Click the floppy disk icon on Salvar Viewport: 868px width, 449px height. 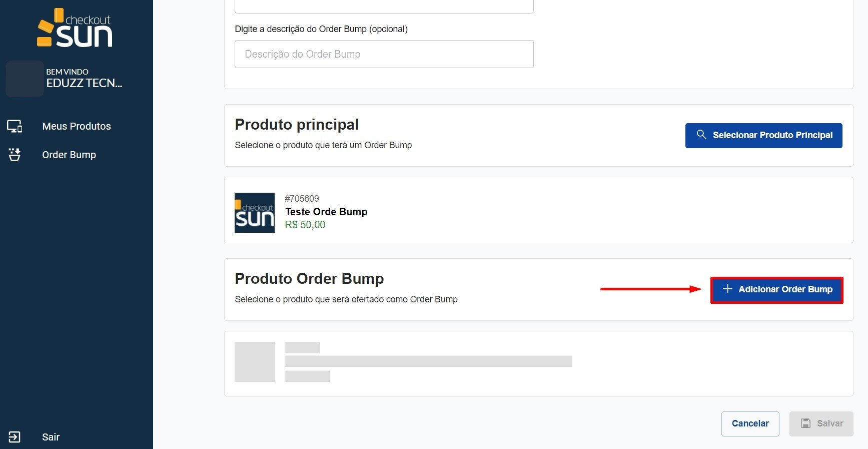(805, 423)
